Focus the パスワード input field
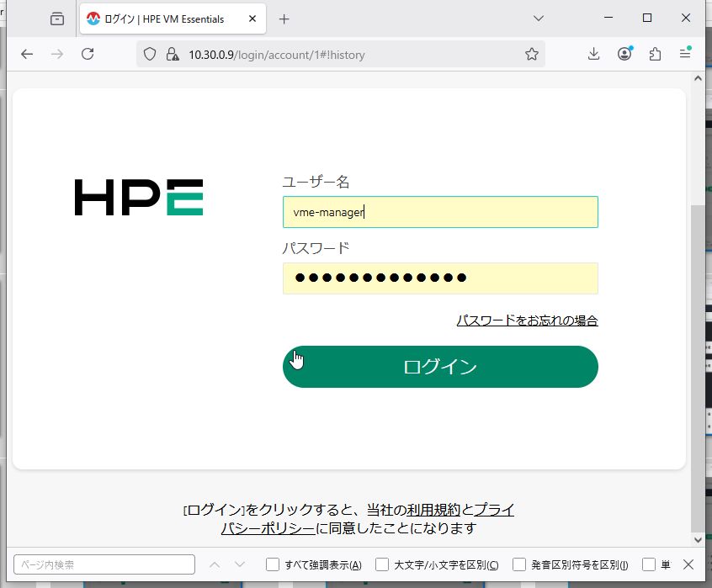Viewport: 712px width, 588px height. [440, 278]
